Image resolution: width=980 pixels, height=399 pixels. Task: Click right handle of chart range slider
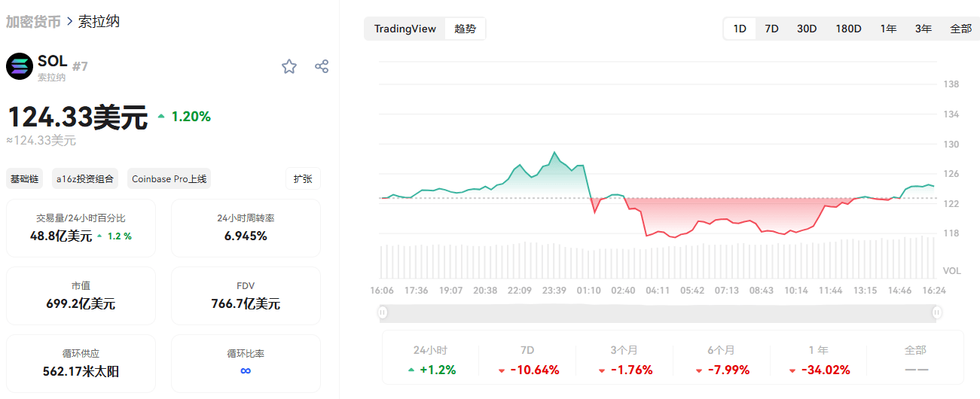point(937,312)
